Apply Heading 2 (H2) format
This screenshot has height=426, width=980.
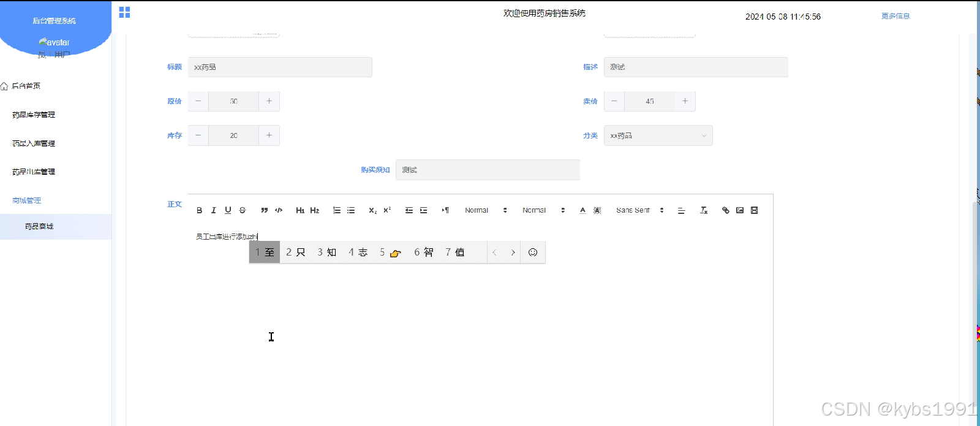(x=315, y=210)
